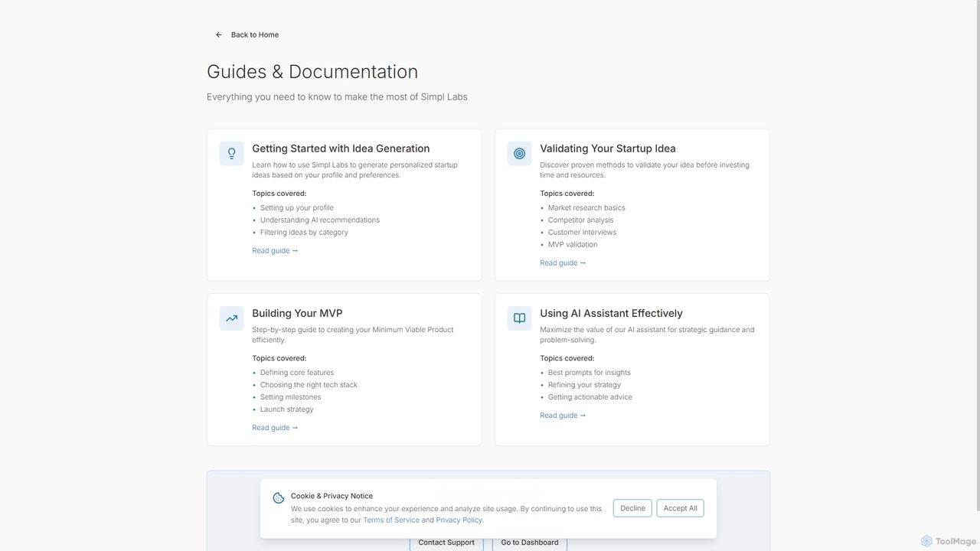Image resolution: width=980 pixels, height=551 pixels.
Task: Click the 'Defining core features' topic
Action: click(x=297, y=373)
